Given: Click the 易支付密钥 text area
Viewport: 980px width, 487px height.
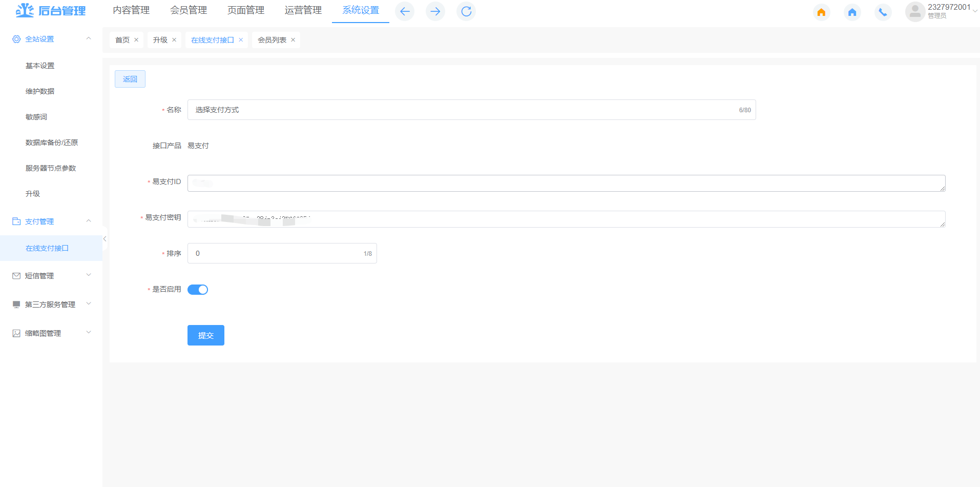Looking at the screenshot, I should click(567, 219).
